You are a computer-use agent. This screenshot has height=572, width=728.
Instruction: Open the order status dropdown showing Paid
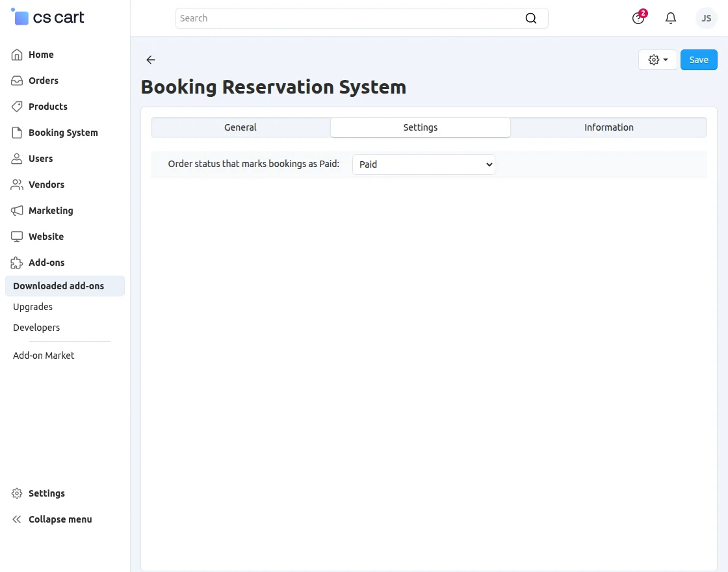423,164
